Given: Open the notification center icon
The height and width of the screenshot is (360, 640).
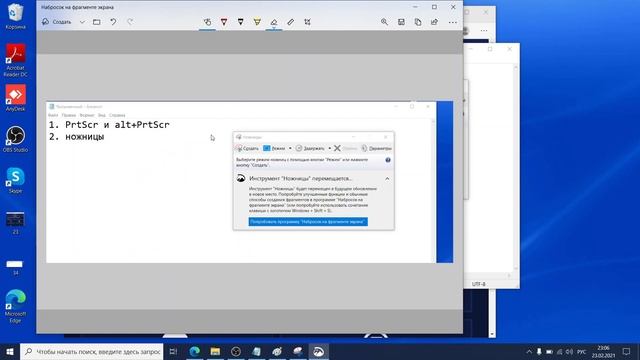Looking at the screenshot, I should coord(627,351).
